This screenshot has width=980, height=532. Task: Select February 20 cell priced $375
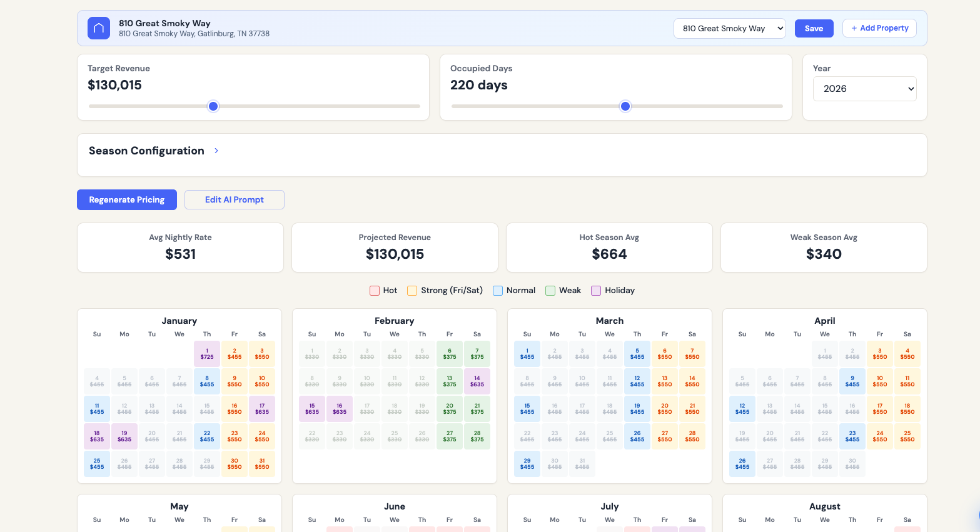click(450, 409)
